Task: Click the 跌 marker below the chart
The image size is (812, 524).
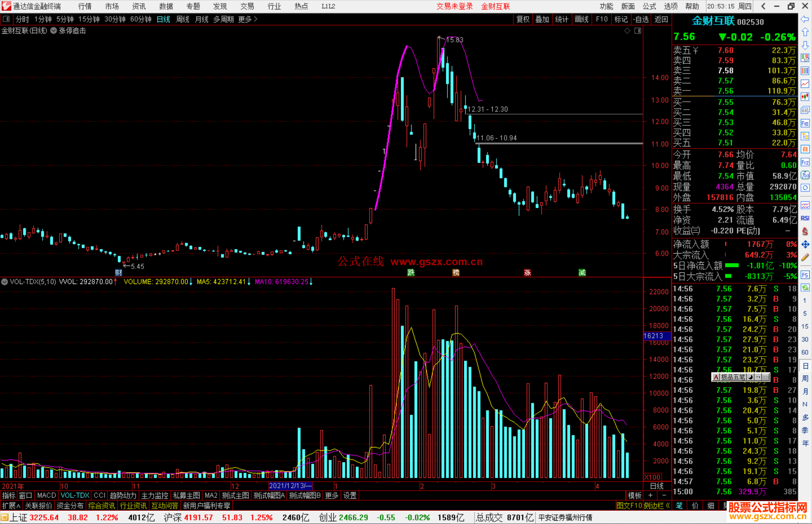Action: click(x=411, y=272)
